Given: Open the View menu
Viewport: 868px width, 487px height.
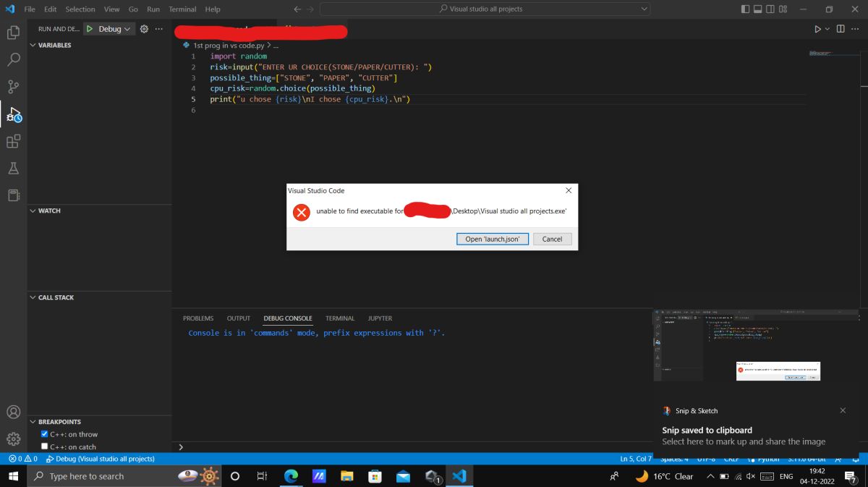Looking at the screenshot, I should [x=111, y=9].
